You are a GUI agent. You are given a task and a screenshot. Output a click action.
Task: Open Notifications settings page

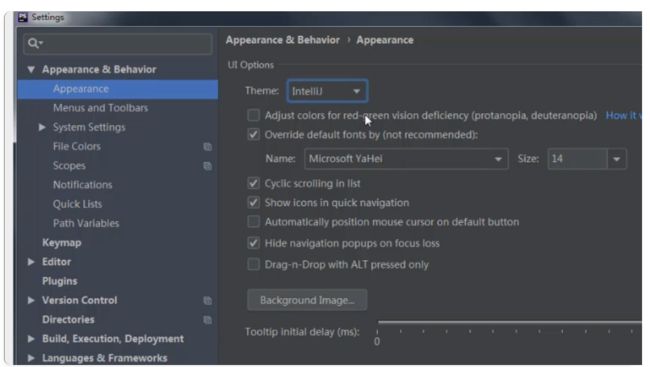click(x=82, y=185)
